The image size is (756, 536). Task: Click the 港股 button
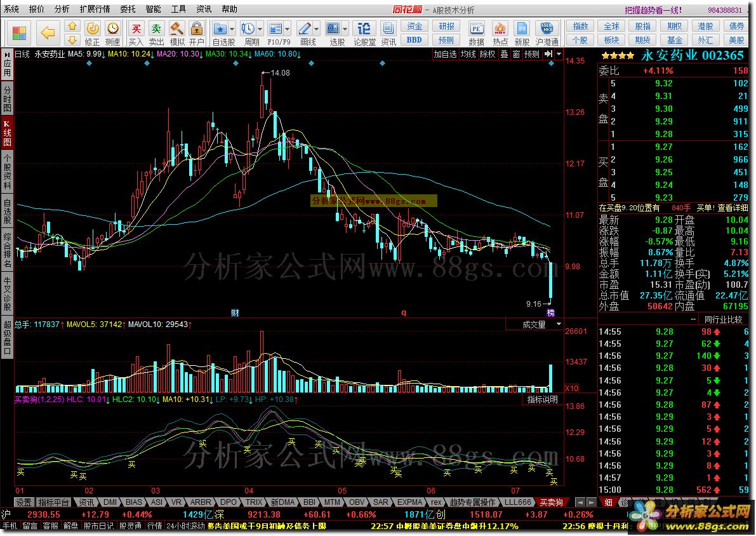click(705, 26)
